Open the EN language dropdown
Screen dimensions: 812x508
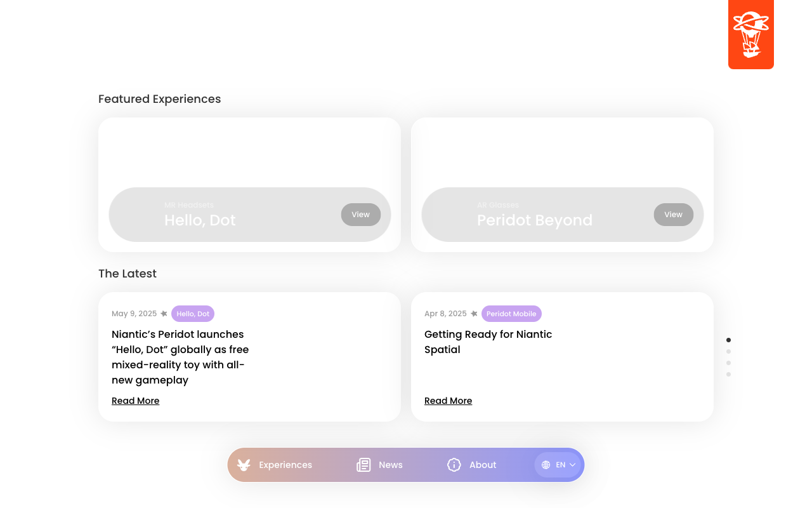point(558,465)
